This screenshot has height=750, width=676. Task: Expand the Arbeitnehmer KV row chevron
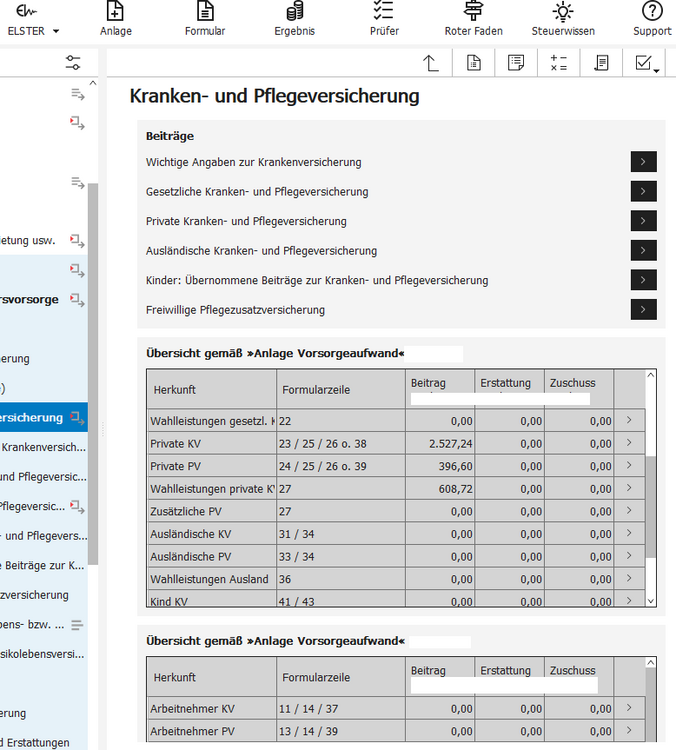[x=629, y=708]
